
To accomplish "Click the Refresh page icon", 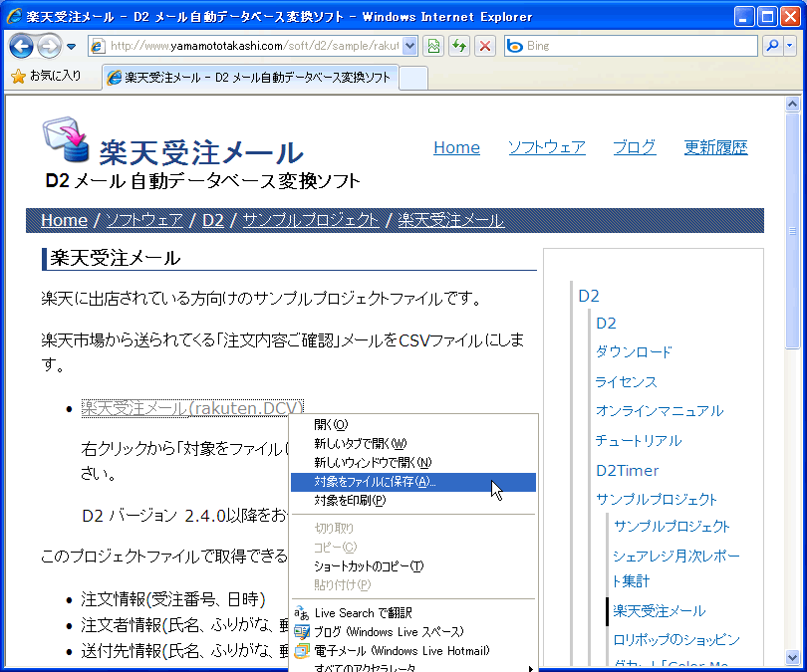I will (459, 46).
